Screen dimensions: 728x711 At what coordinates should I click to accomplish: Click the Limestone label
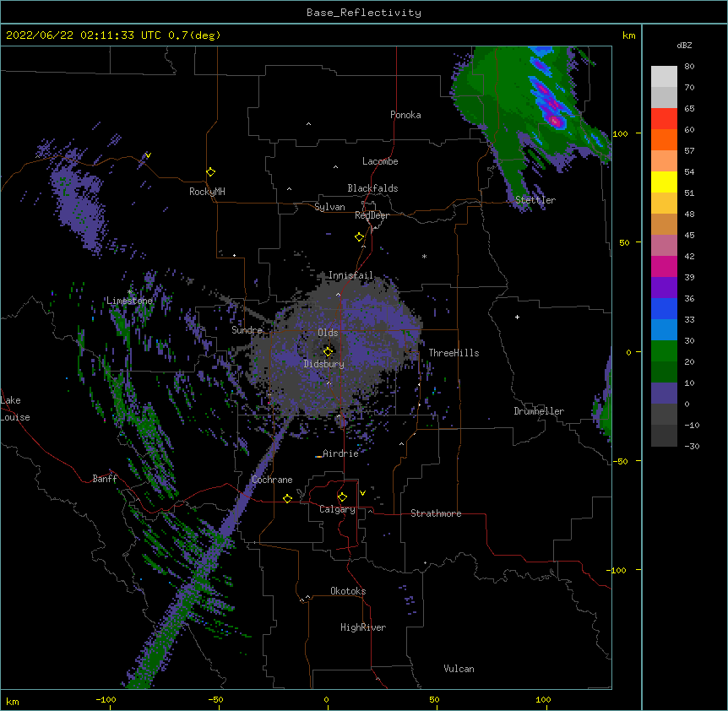point(129,301)
